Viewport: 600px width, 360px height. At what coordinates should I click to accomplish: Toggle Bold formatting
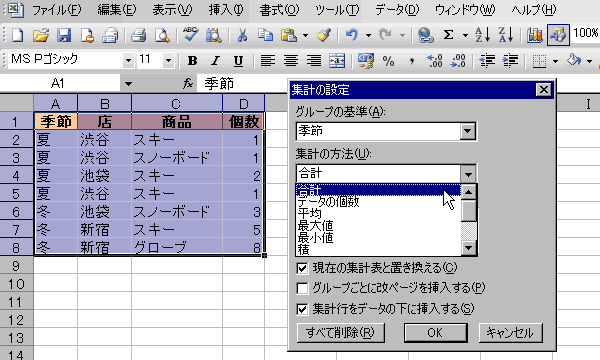pos(192,60)
